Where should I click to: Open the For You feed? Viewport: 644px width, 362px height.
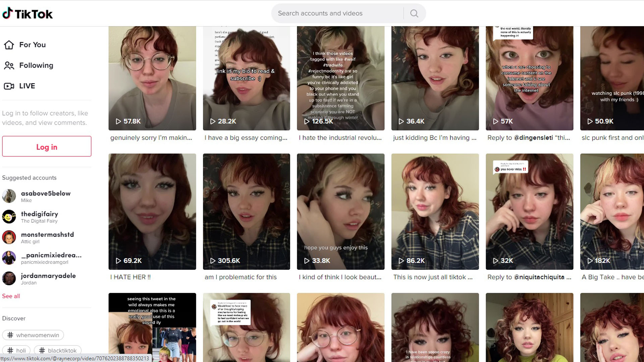pos(32,45)
